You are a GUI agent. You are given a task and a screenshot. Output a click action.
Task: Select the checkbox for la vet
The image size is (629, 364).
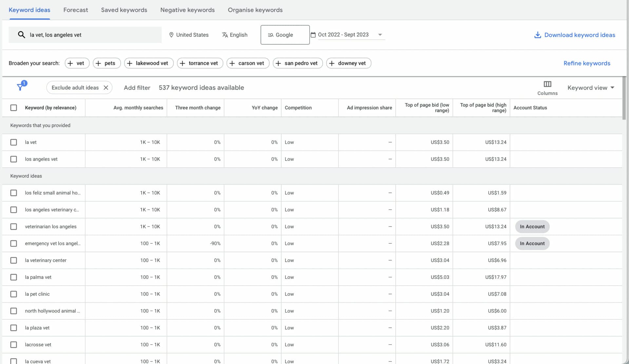tap(13, 142)
